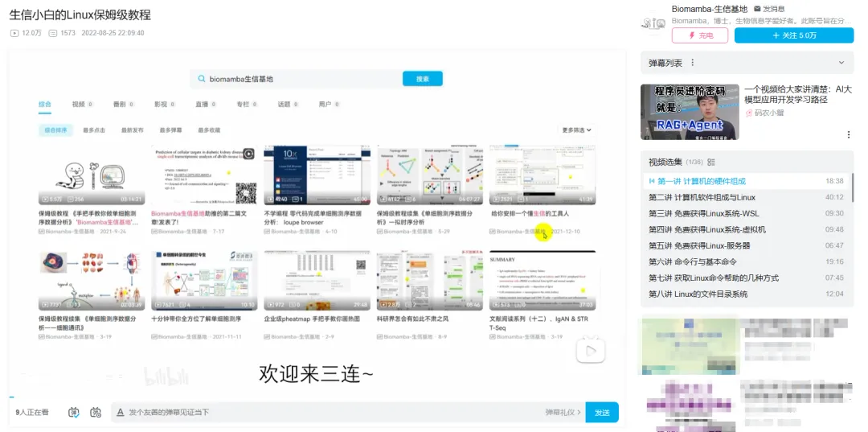Open the danmaku font style 'A' icon

pos(120,413)
